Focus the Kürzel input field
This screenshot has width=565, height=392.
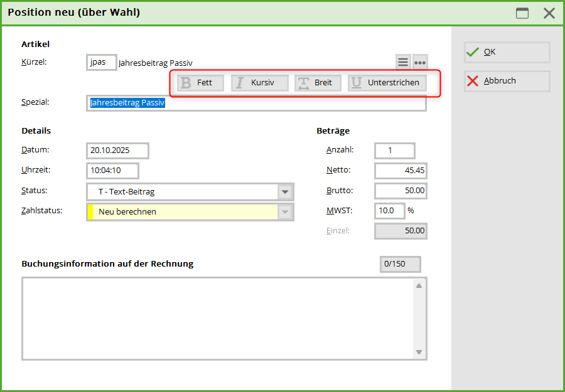point(101,62)
